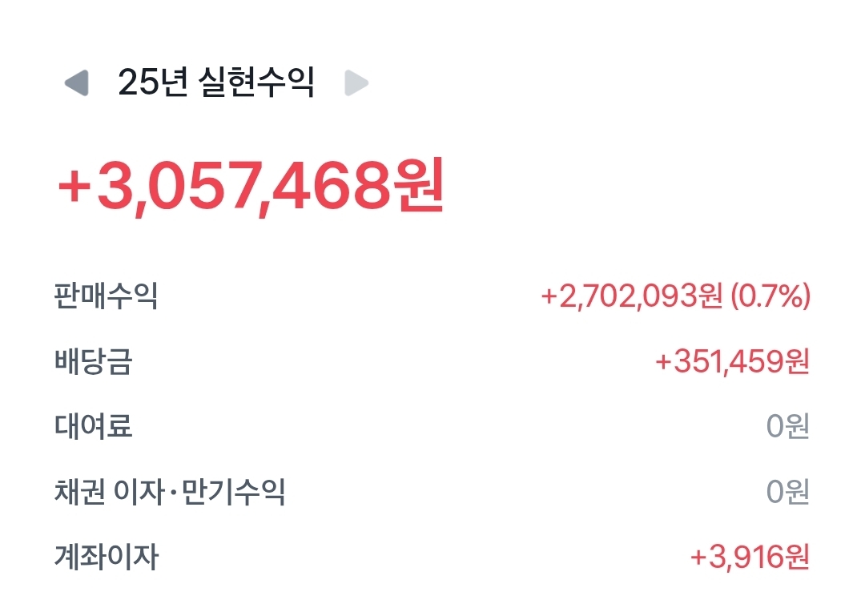Screen dimensions: 865x616
Task: Tap the 0원 value for 대여료
Action: coord(787,427)
